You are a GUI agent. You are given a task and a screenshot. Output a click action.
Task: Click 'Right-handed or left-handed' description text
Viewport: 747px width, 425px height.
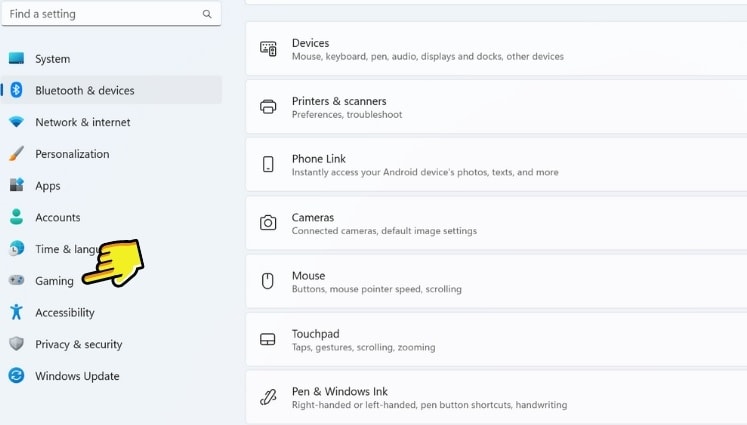pyautogui.click(x=429, y=405)
